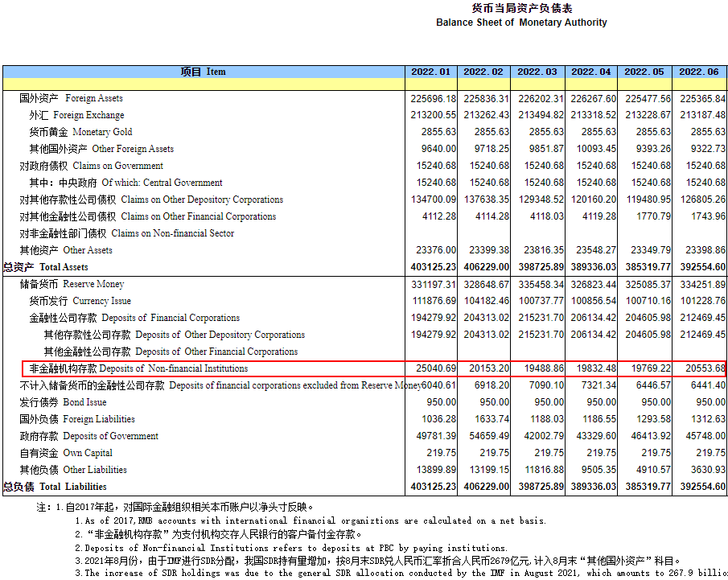Image resolution: width=728 pixels, height=580 pixels.
Task: Select footnote 'As of 2017, RMB accounts...'
Action: (311, 520)
